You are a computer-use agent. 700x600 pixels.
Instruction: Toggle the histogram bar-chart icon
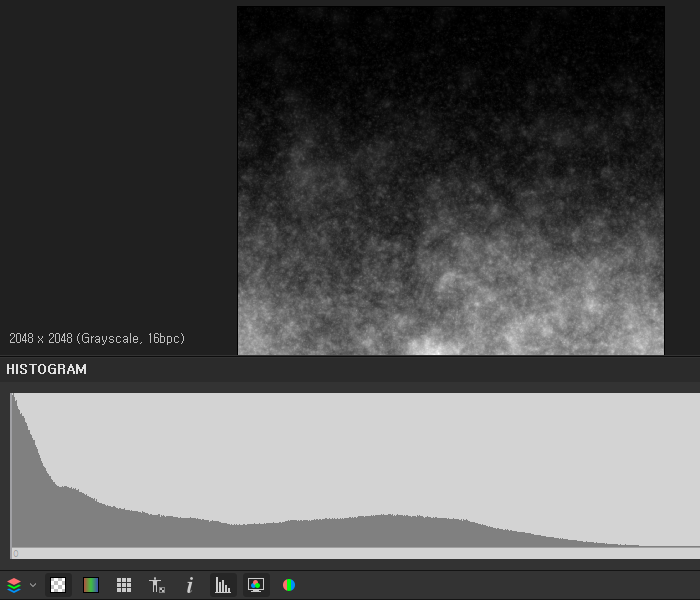click(x=223, y=585)
